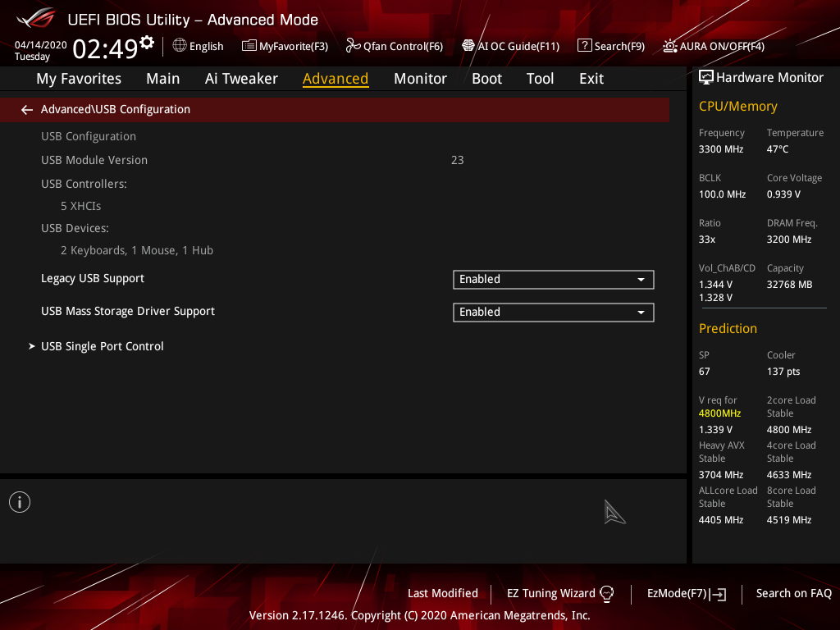Image resolution: width=840 pixels, height=630 pixels.
Task: Click the date 04/14/2020
Action: (x=41, y=45)
